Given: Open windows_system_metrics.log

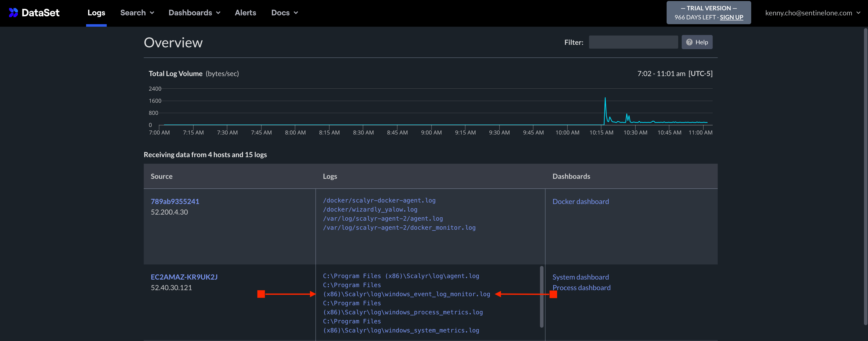Looking at the screenshot, I should coord(401,330).
